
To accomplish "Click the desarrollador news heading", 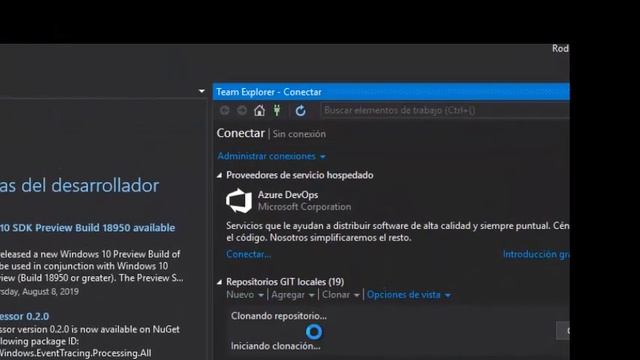I will 79,185.
